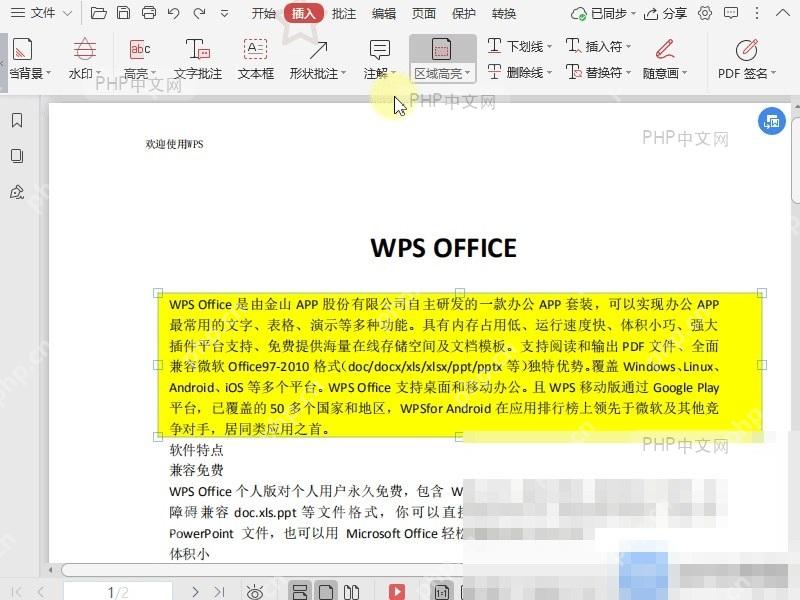Click the PDF 签名 signature tool
The image size is (800, 600).
[746, 58]
